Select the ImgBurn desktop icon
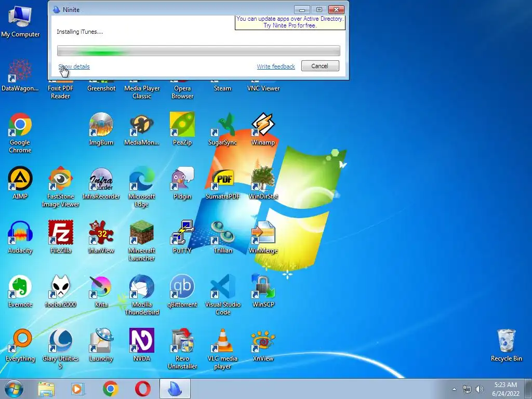 pos(101,129)
